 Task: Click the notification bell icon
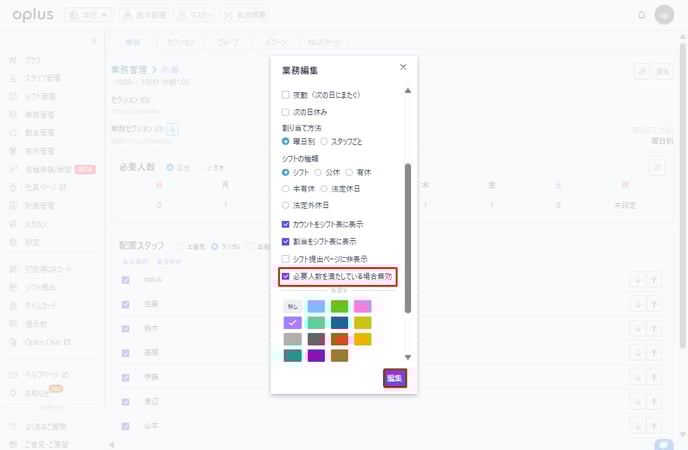641,15
